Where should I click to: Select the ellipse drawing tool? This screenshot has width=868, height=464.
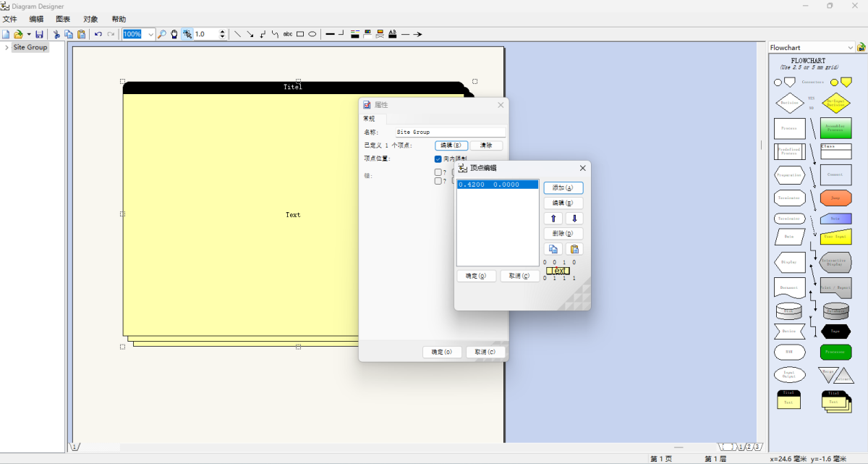click(312, 34)
